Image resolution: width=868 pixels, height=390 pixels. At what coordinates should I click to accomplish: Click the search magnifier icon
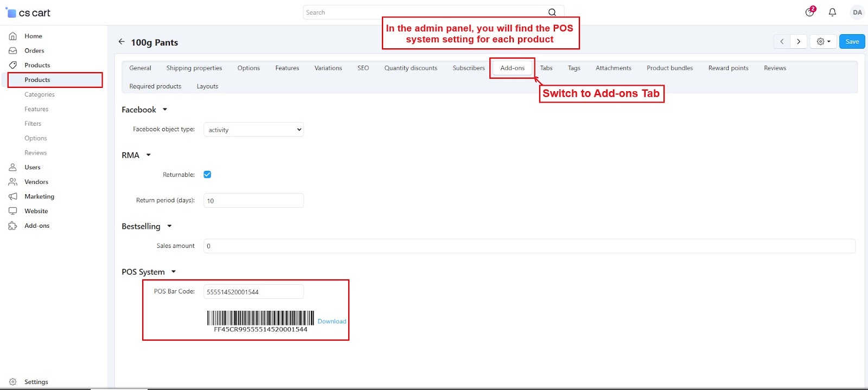coord(552,12)
